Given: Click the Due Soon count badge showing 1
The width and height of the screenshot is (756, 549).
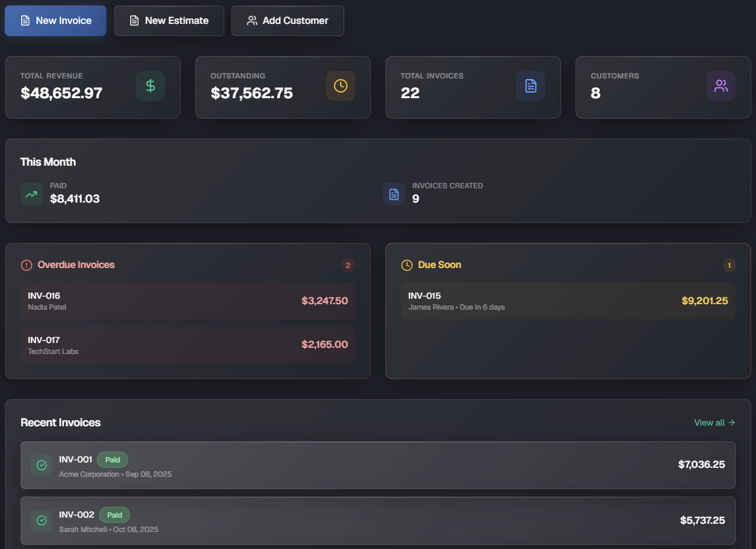Looking at the screenshot, I should click(729, 265).
